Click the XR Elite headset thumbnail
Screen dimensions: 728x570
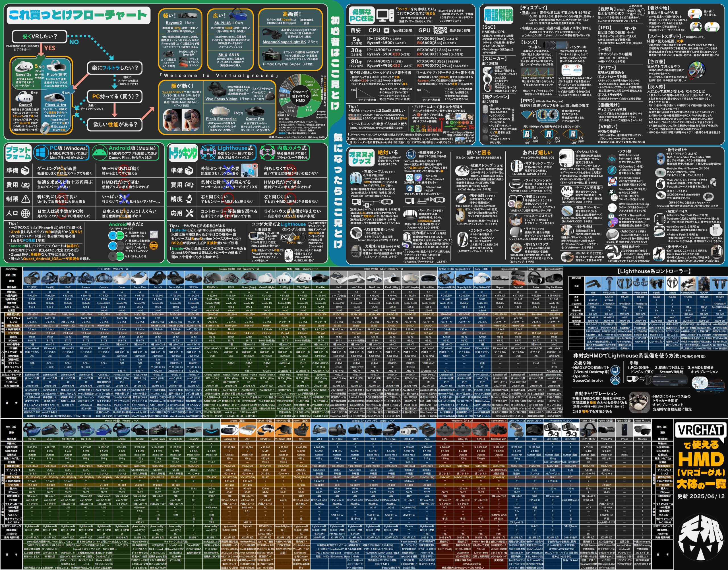click(x=194, y=279)
